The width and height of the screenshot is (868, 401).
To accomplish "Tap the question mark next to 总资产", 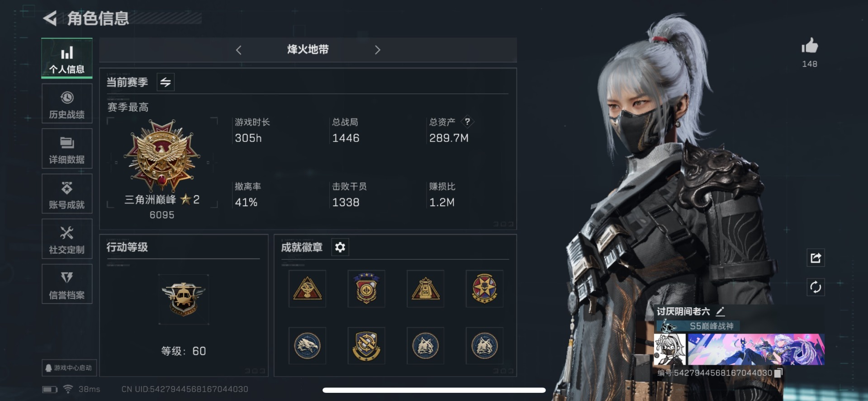I will coord(467,122).
